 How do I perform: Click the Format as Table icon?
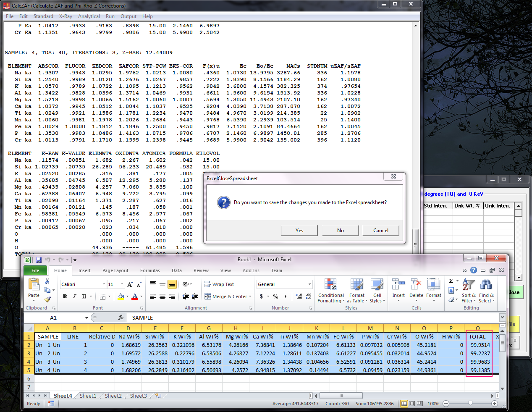pyautogui.click(x=356, y=285)
